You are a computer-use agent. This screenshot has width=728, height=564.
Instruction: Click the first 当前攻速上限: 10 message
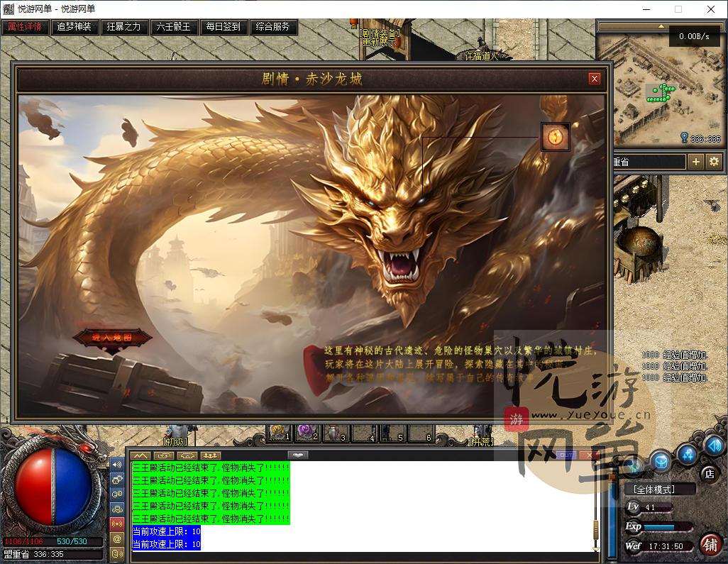click(x=166, y=531)
